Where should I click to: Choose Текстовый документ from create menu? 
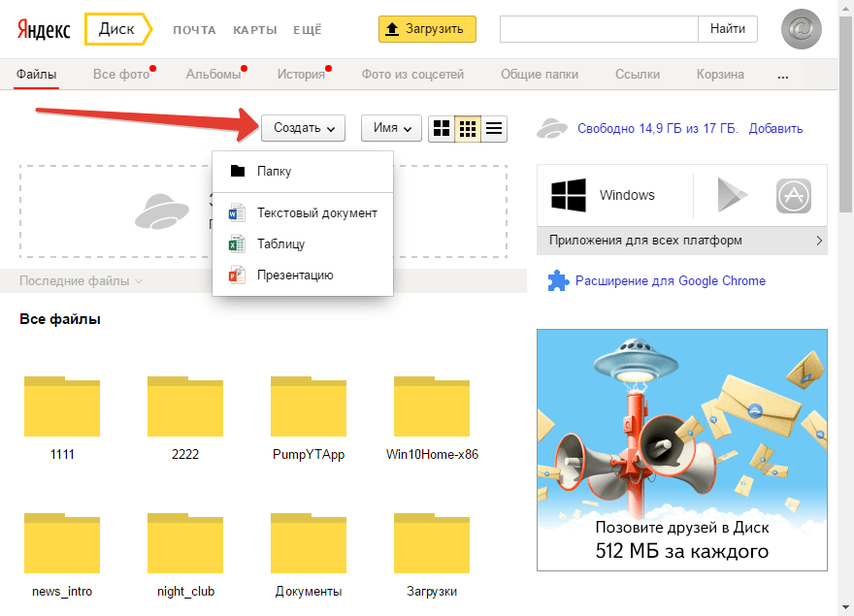pos(316,212)
